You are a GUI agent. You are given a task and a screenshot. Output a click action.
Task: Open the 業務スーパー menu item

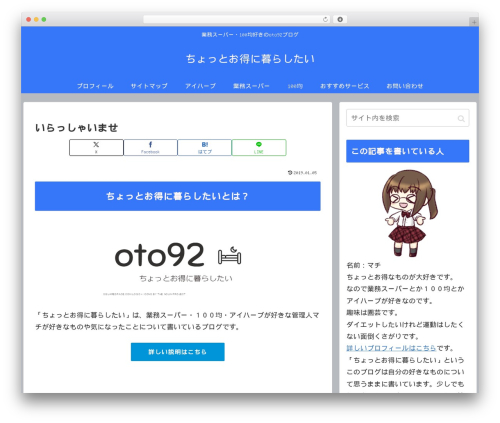pos(251,86)
